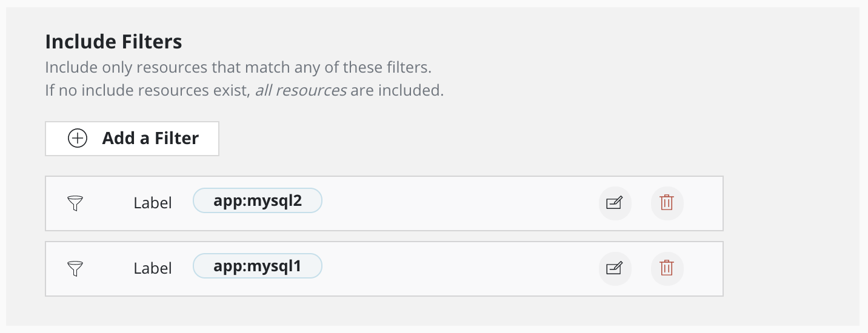Click the italic "all resources" text
Viewport: 868px width, 333px height.
pyautogui.click(x=301, y=91)
